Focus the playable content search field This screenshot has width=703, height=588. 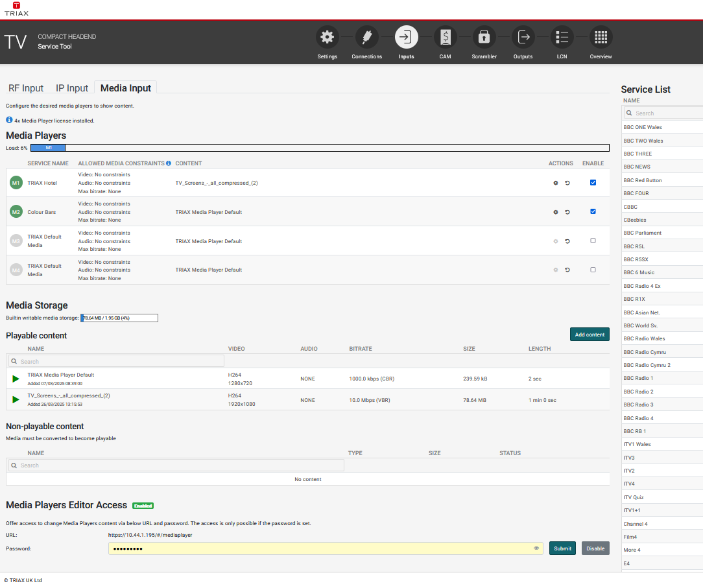click(x=116, y=361)
